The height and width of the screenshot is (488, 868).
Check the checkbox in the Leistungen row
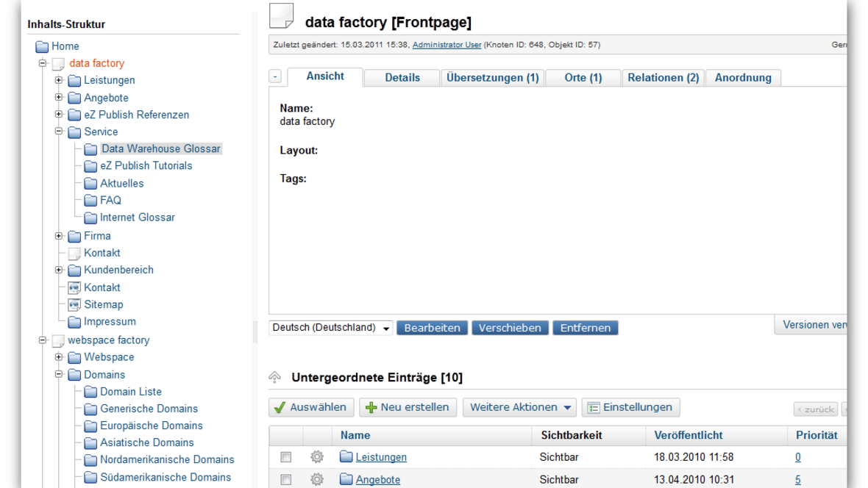tap(285, 456)
